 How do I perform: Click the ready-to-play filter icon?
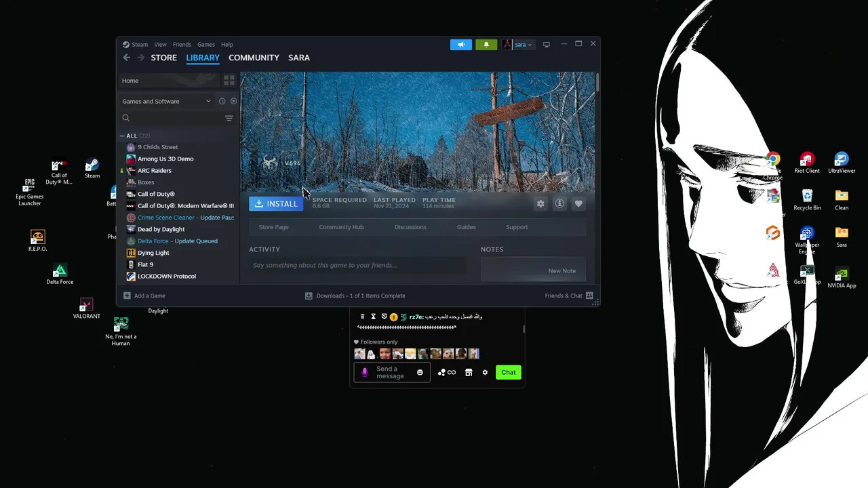(x=233, y=101)
